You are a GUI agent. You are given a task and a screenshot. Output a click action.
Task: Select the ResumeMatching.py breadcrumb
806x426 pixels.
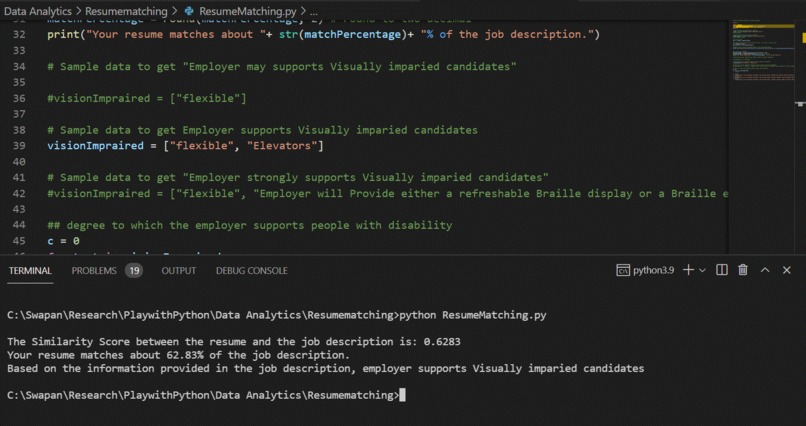[248, 11]
